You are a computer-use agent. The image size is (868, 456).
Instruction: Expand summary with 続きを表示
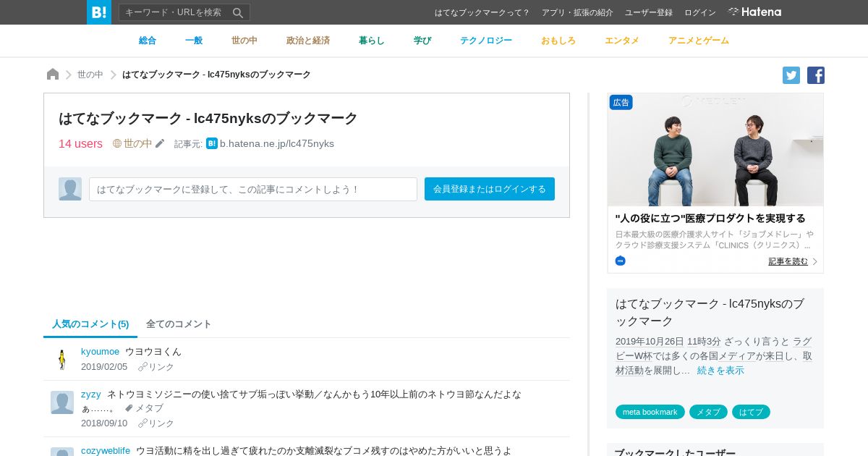720,371
